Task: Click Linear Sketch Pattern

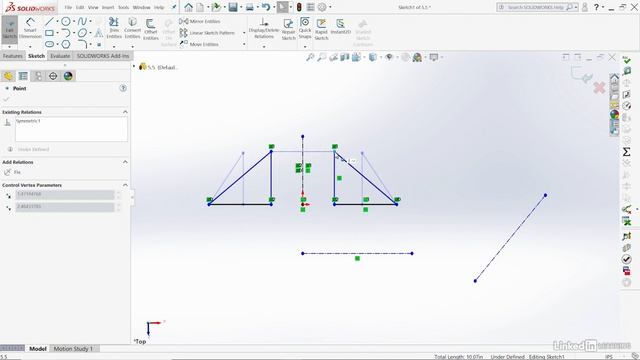Action: pyautogui.click(x=207, y=33)
